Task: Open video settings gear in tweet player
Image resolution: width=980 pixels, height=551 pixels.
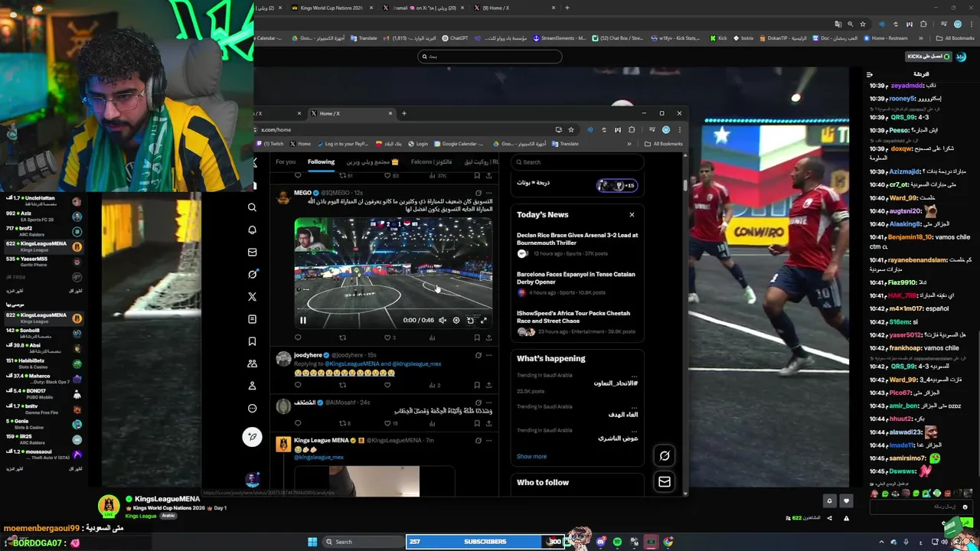Action: point(456,321)
